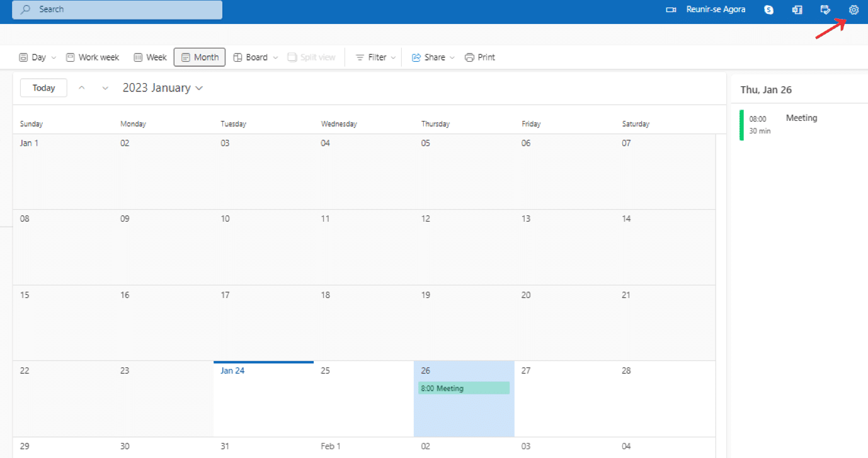Toggle Board view on
This screenshot has height=458, width=868.
[x=251, y=57]
